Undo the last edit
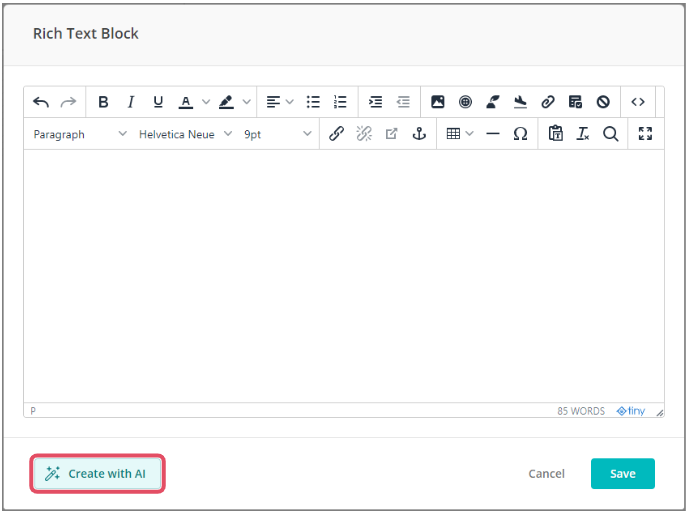Screen dimensions: 689x512 tap(41, 102)
